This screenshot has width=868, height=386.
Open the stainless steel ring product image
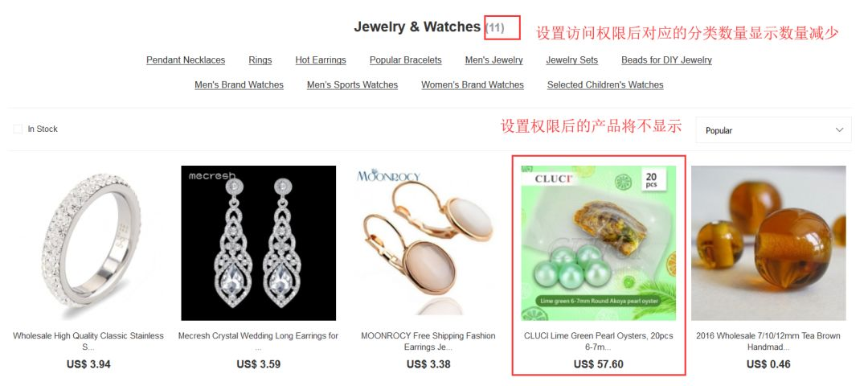coord(88,243)
